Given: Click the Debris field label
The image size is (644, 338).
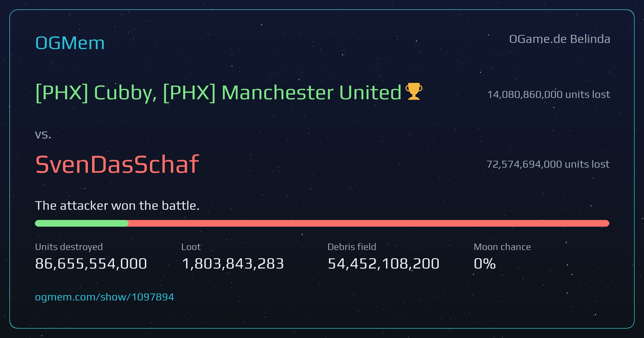Looking at the screenshot, I should 352,247.
